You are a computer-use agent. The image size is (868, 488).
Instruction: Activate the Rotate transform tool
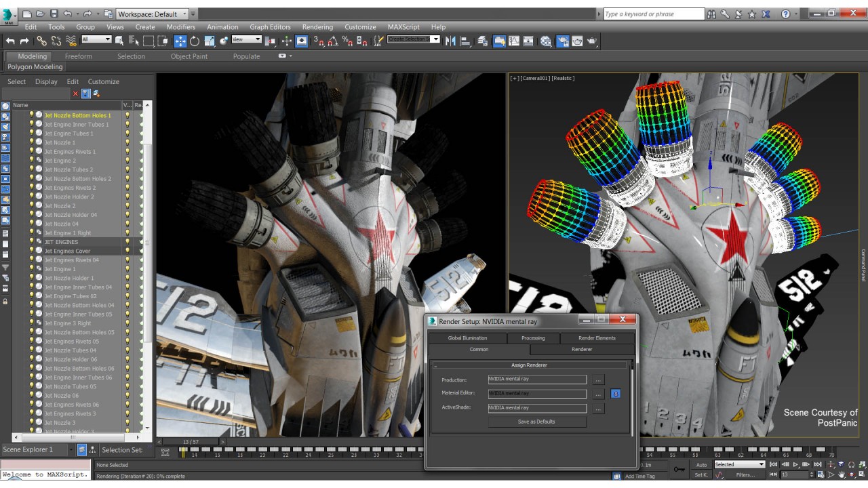[x=195, y=41]
